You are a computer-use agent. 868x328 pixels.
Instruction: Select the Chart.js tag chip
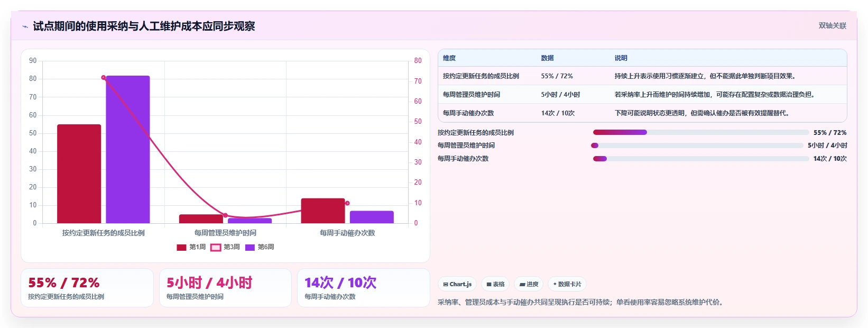click(x=457, y=284)
